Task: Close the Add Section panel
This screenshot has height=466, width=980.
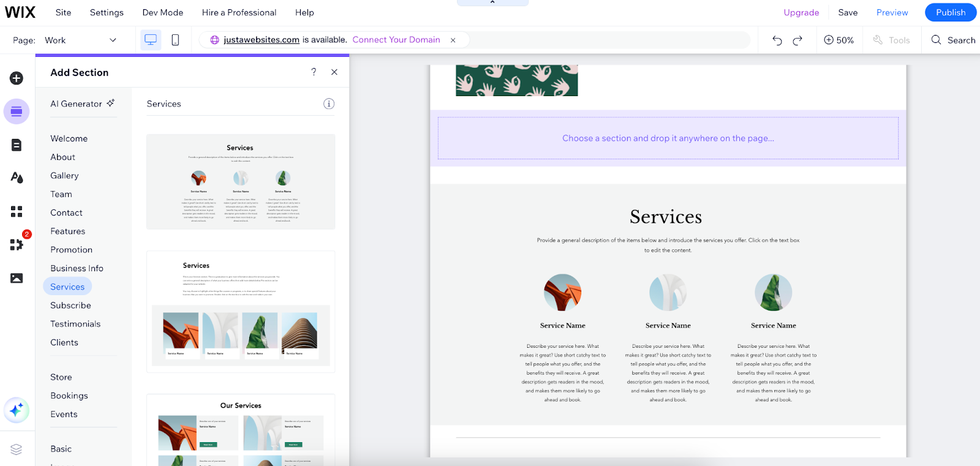Action: 334,72
